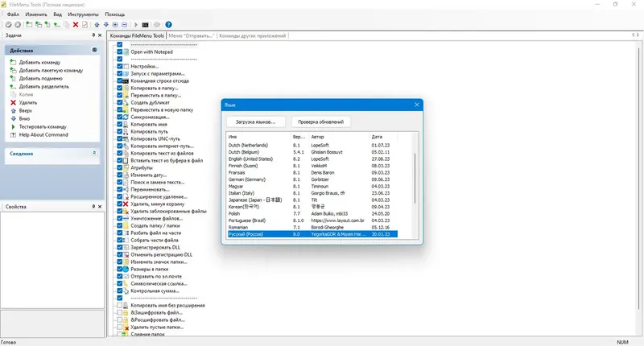The width and height of the screenshot is (644, 346).
Task: Click the Проверка обновлений button
Action: pyautogui.click(x=320, y=122)
